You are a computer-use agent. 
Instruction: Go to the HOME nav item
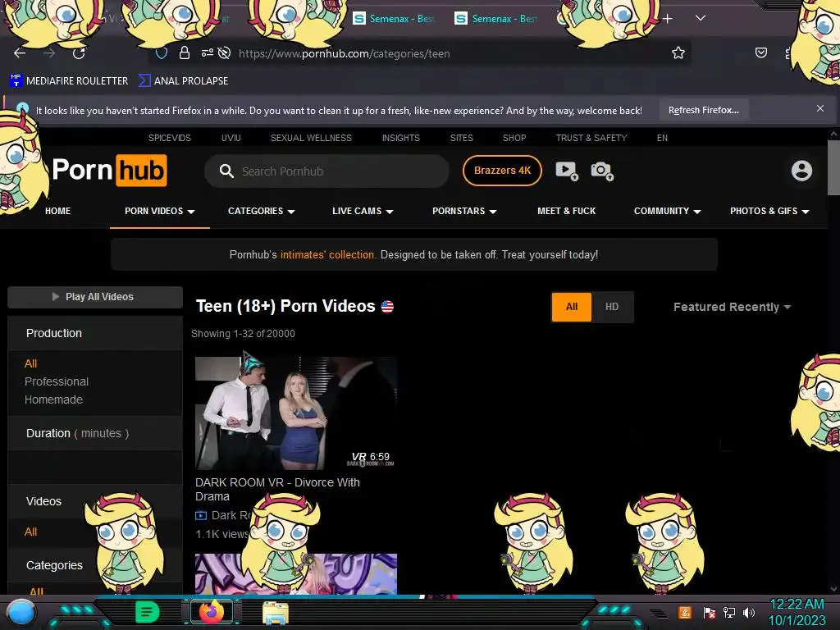58,211
